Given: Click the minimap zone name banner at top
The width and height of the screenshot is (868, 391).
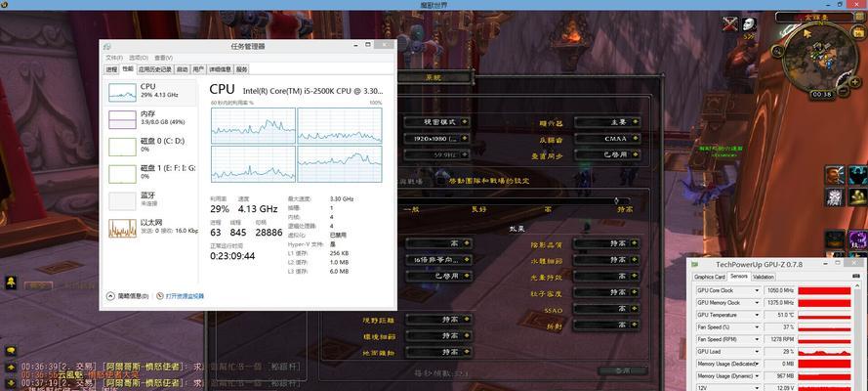Looking at the screenshot, I should pyautogui.click(x=816, y=18).
